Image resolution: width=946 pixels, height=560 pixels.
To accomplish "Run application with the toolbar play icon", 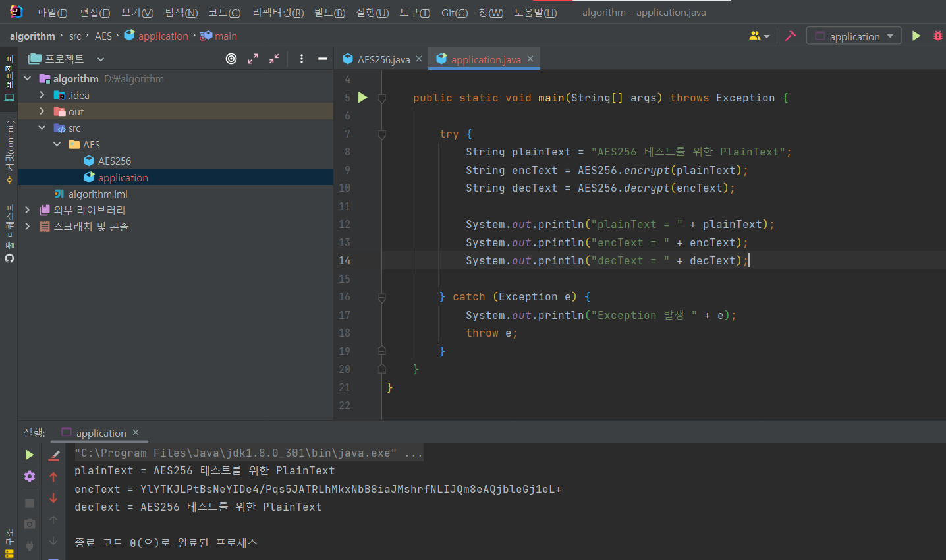I will pyautogui.click(x=916, y=36).
